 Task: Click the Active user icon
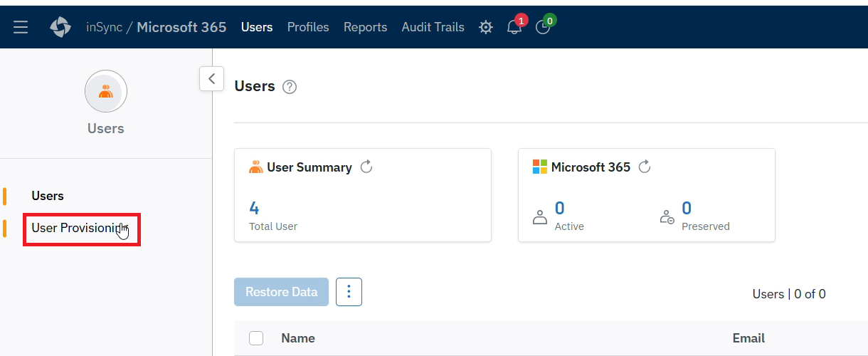point(540,216)
